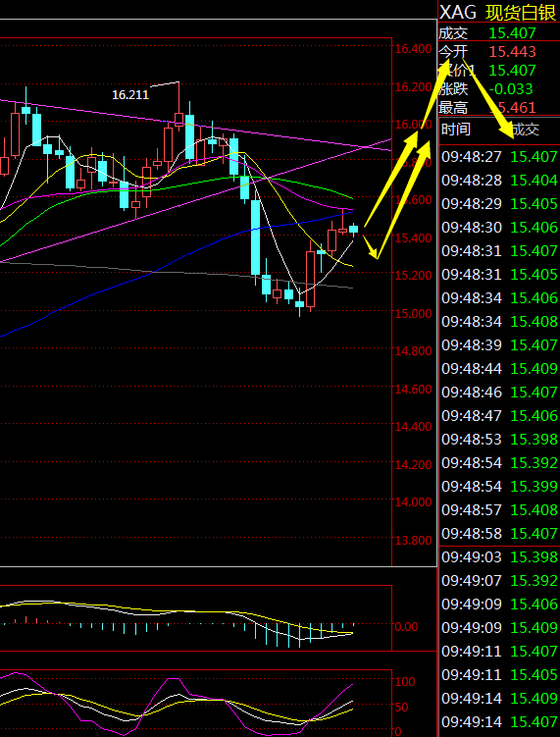Select the tick row at 09:48:44
Viewport: 560px width, 737px height.
click(x=499, y=369)
